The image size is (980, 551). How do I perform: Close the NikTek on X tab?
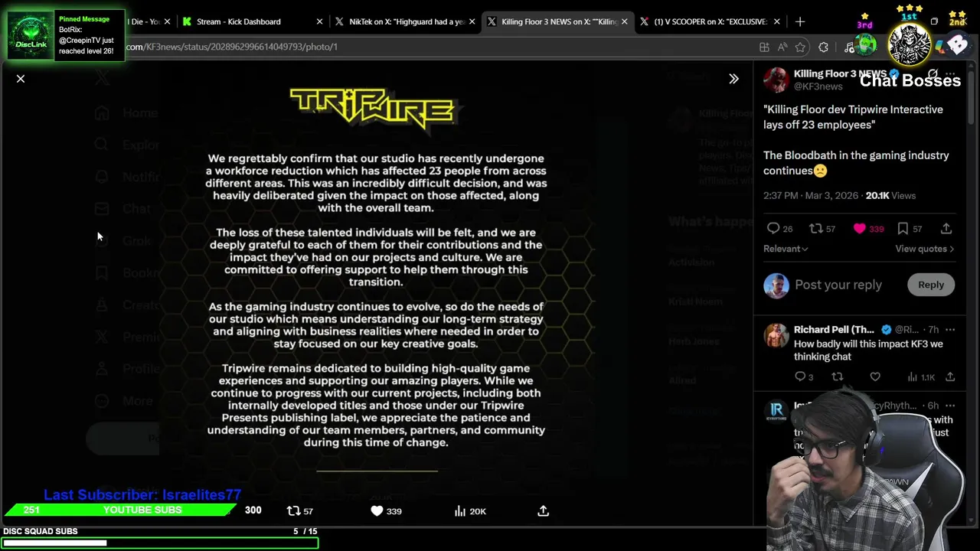(x=472, y=21)
